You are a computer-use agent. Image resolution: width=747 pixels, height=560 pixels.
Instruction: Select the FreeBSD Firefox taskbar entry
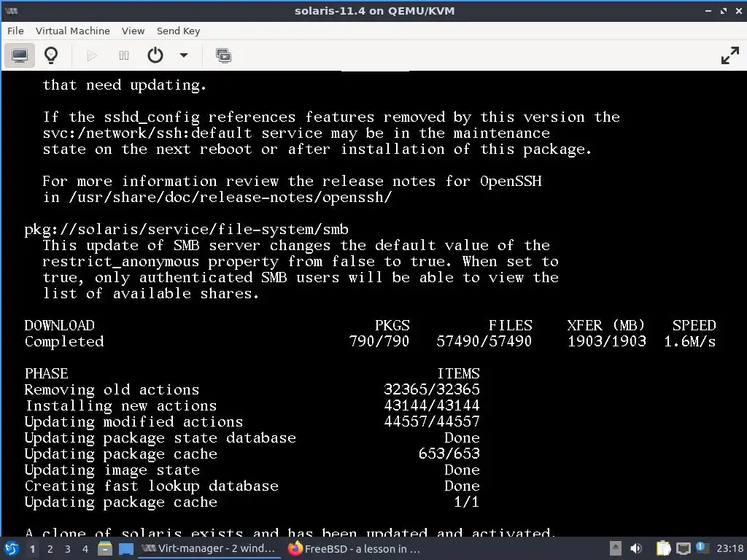pyautogui.click(x=355, y=548)
